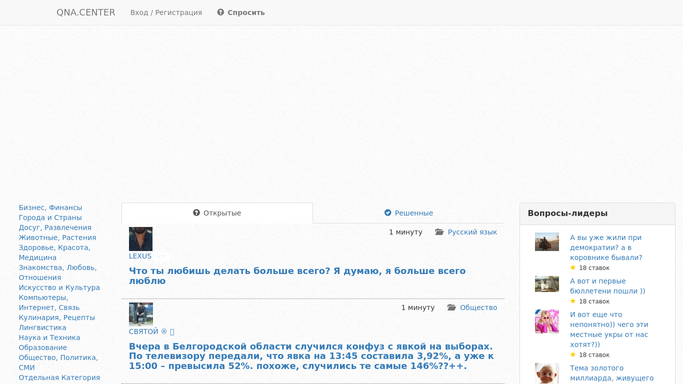
Task: Click the folder icon before Общество
Action: tap(451, 307)
